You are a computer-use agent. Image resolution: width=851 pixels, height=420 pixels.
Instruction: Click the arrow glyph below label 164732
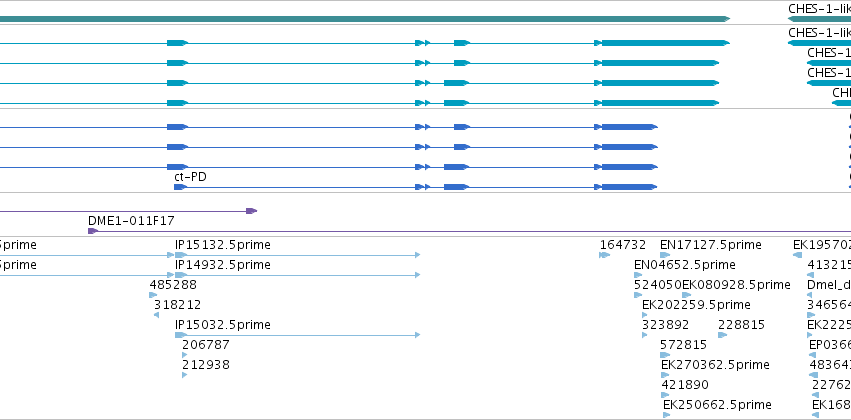(605, 255)
